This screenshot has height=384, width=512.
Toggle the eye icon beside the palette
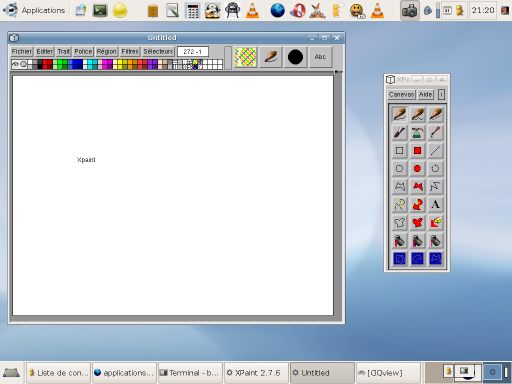click(x=15, y=64)
